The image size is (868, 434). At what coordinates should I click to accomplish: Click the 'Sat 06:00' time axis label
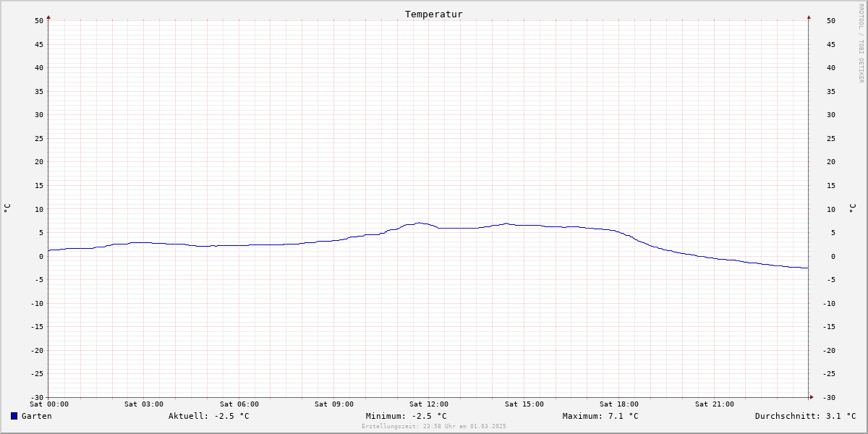coord(239,404)
